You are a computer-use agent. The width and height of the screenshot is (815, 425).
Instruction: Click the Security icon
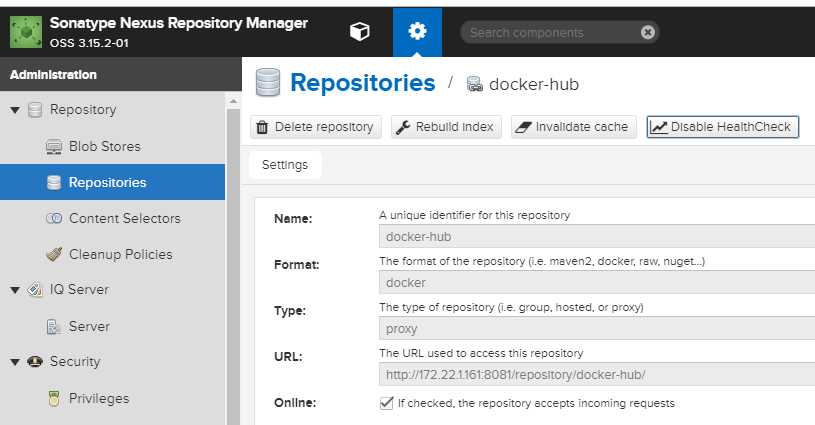click(35, 362)
